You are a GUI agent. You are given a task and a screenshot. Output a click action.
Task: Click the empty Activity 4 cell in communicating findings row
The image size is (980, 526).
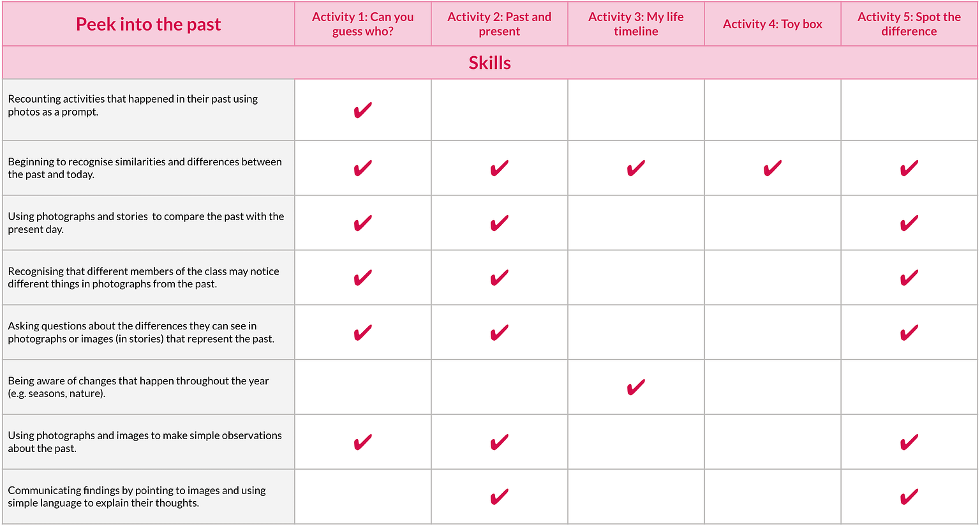[x=772, y=497]
